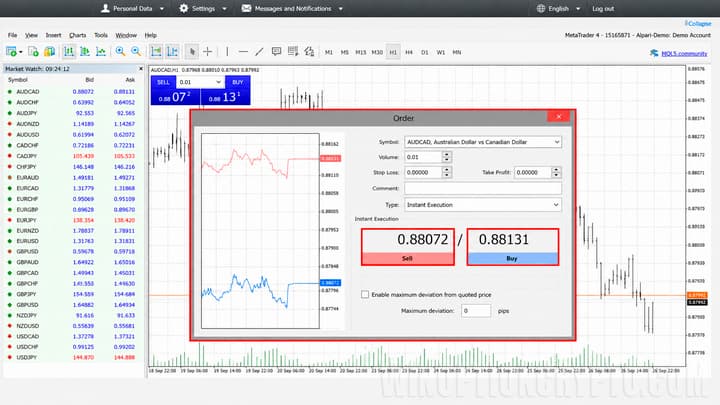720x405 pixels.
Task: Click the zoom in magnifier icon
Action: point(120,52)
